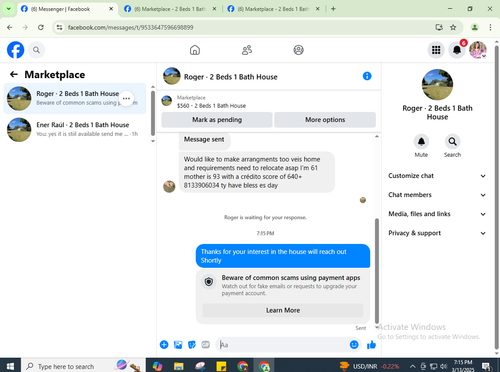Screen dimensions: 500x372
Task: Open the shield icon in the scam warning card
Action: (x=209, y=282)
